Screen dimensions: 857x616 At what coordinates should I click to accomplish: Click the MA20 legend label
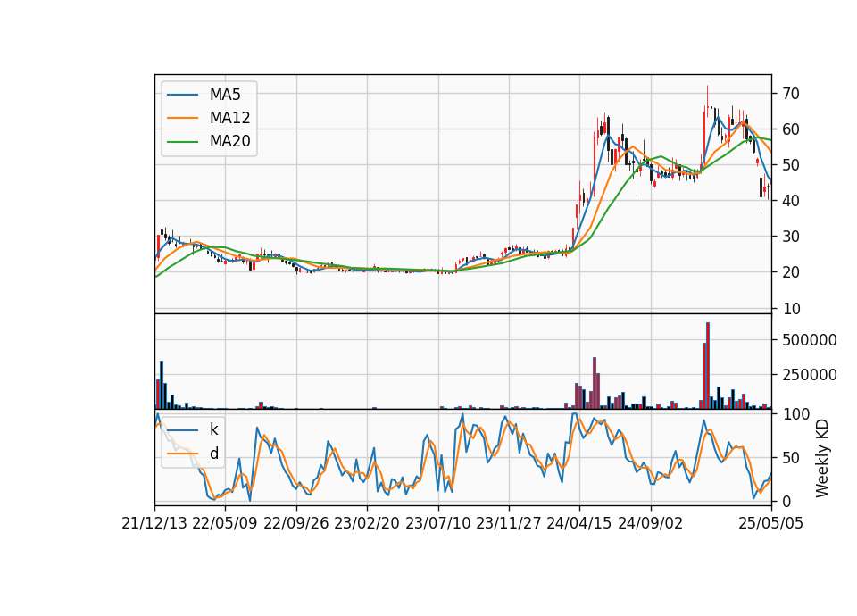click(229, 142)
